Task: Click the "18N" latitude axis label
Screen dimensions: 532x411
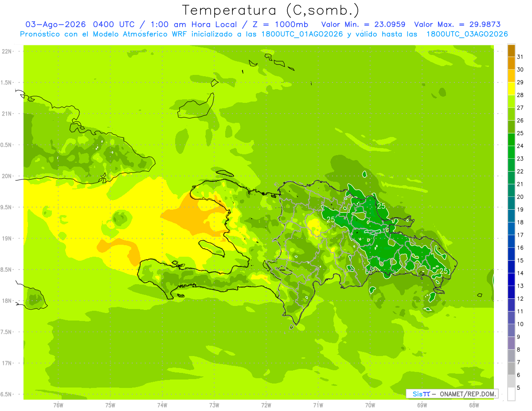Action: [7, 301]
